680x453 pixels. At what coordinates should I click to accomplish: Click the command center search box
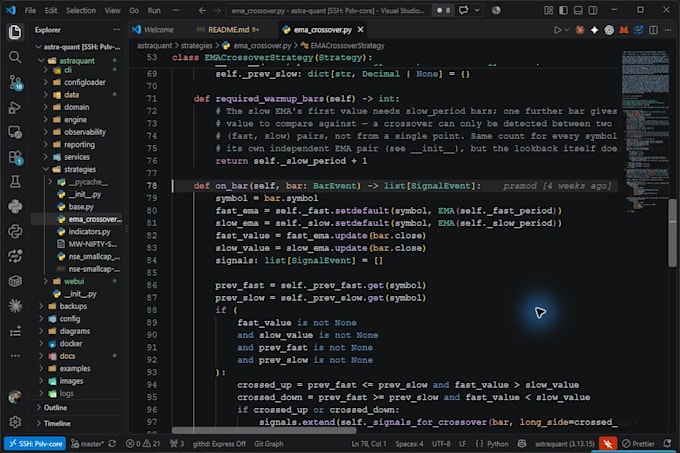pyautogui.click(x=329, y=10)
